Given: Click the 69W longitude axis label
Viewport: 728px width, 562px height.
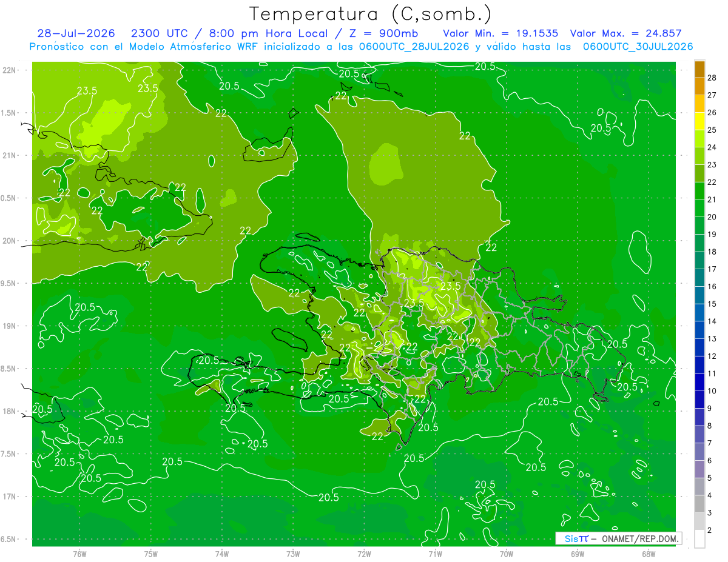Looking at the screenshot, I should 578,554.
